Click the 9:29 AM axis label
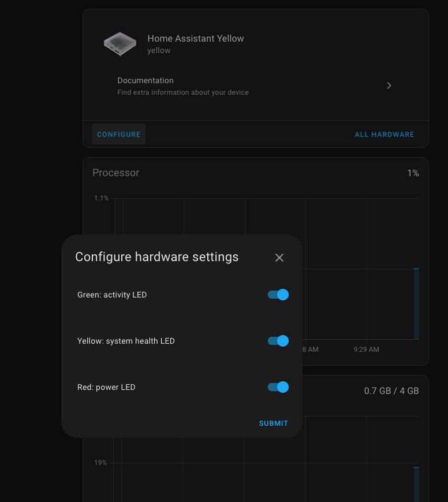This screenshot has width=448, height=502. point(367,349)
